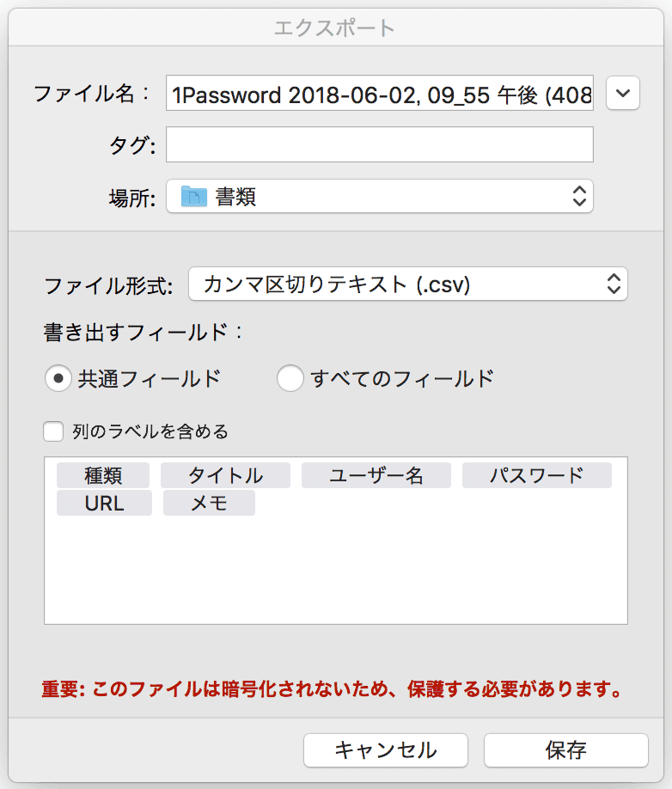672x789 pixels.
Task: Expand the save dialog with the chevron button
Action: [623, 94]
